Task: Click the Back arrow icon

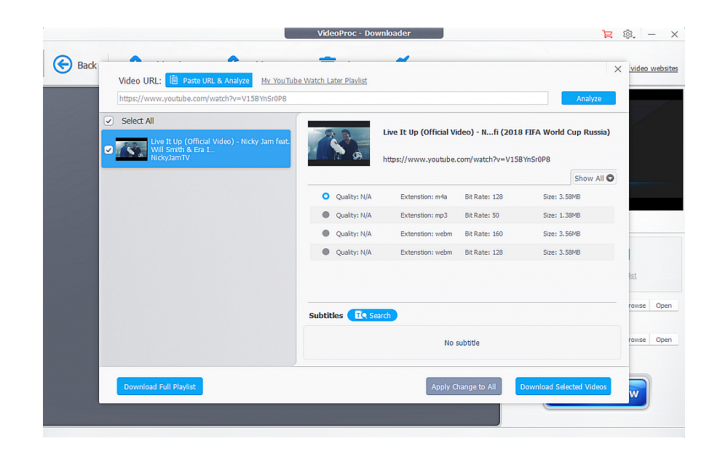Action: [x=62, y=65]
